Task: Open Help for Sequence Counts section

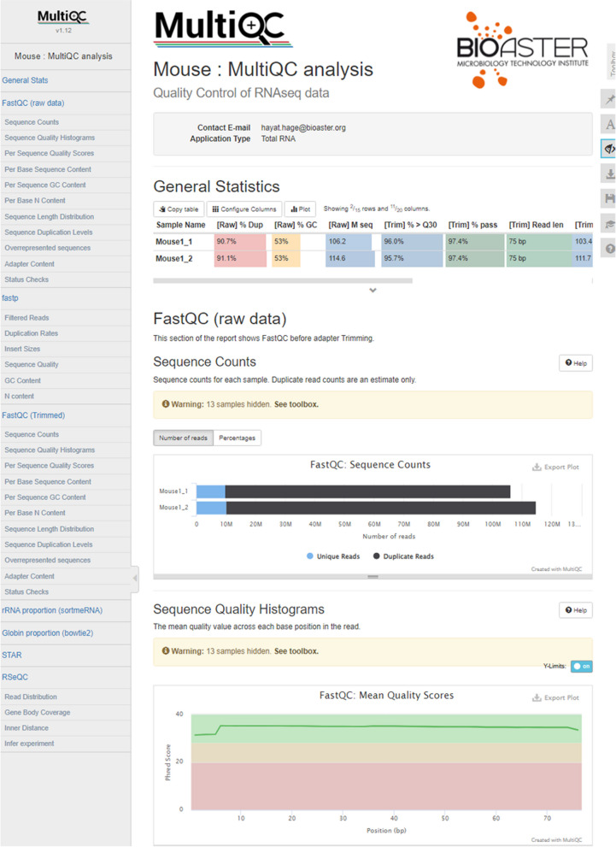Action: click(576, 363)
